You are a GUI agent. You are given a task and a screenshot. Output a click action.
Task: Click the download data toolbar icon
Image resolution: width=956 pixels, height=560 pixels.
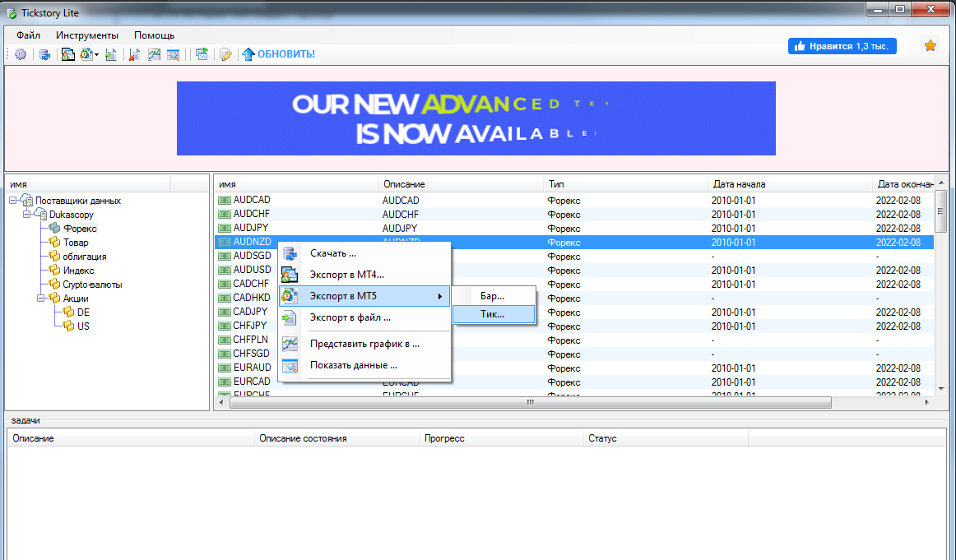(45, 54)
